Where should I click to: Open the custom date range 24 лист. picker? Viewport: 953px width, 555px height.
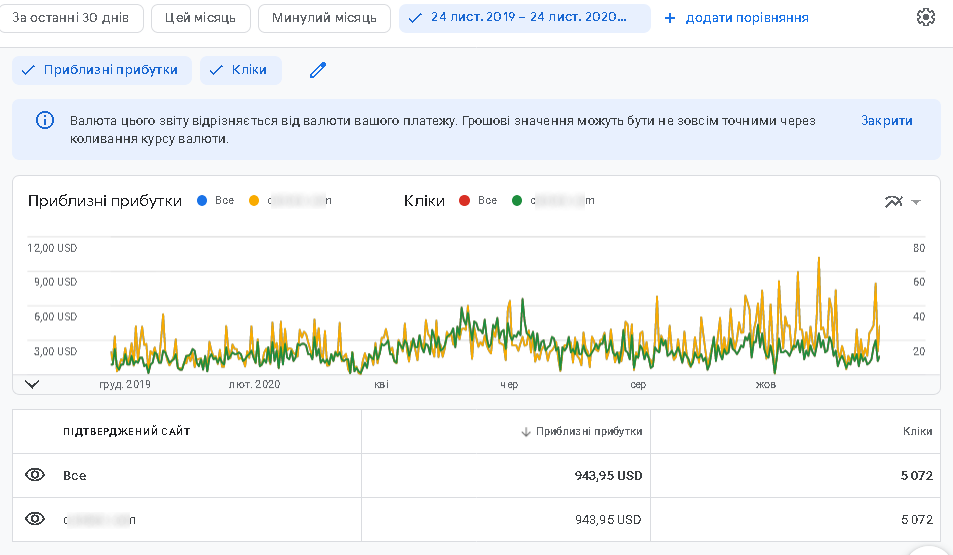point(524,18)
